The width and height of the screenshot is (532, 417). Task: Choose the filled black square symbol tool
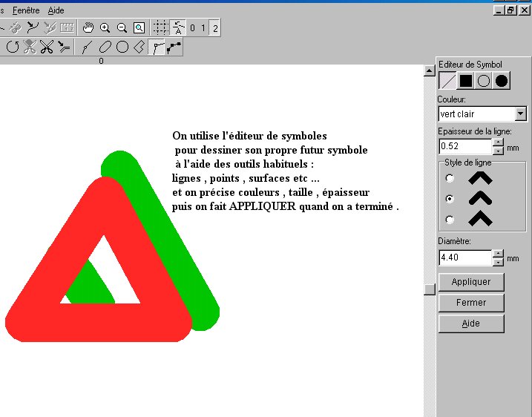465,81
